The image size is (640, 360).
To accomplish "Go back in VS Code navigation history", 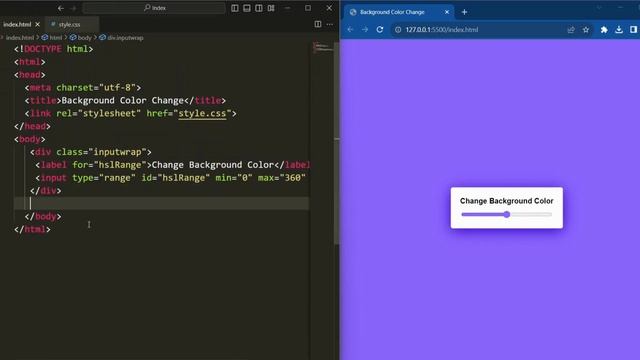I will tap(60, 8).
